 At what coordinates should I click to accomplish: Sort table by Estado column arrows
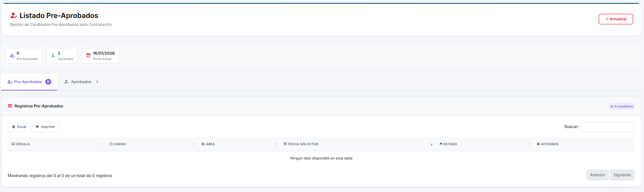click(x=529, y=144)
